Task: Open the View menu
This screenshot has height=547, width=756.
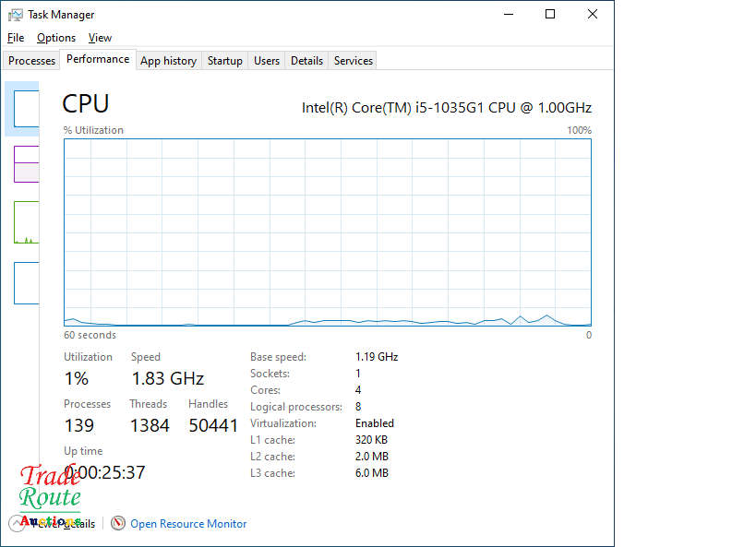Action: point(100,38)
